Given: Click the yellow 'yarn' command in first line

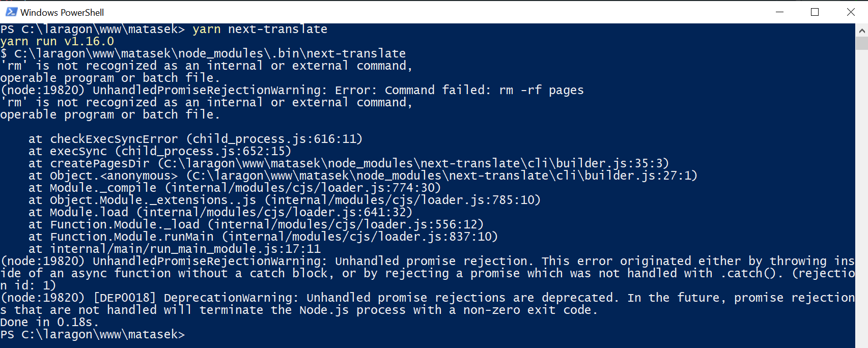Looking at the screenshot, I should pyautogui.click(x=206, y=29).
